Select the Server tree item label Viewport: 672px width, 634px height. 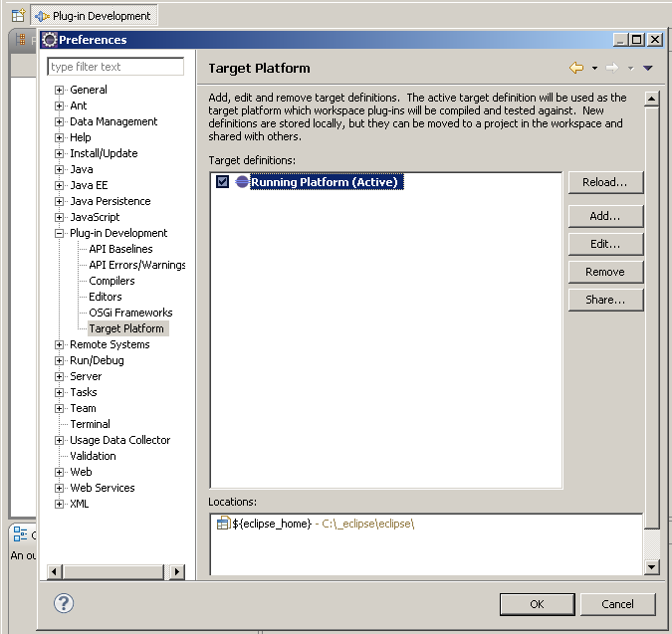click(86, 376)
